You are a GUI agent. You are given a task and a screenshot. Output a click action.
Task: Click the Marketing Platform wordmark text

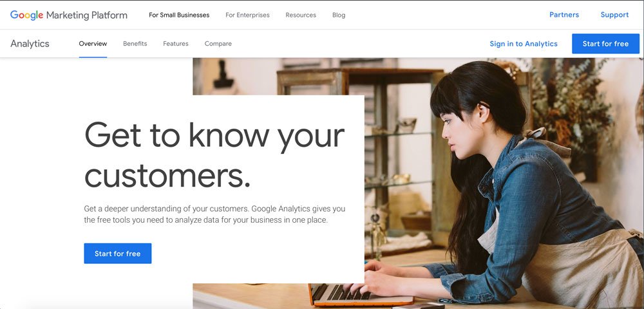coord(87,15)
